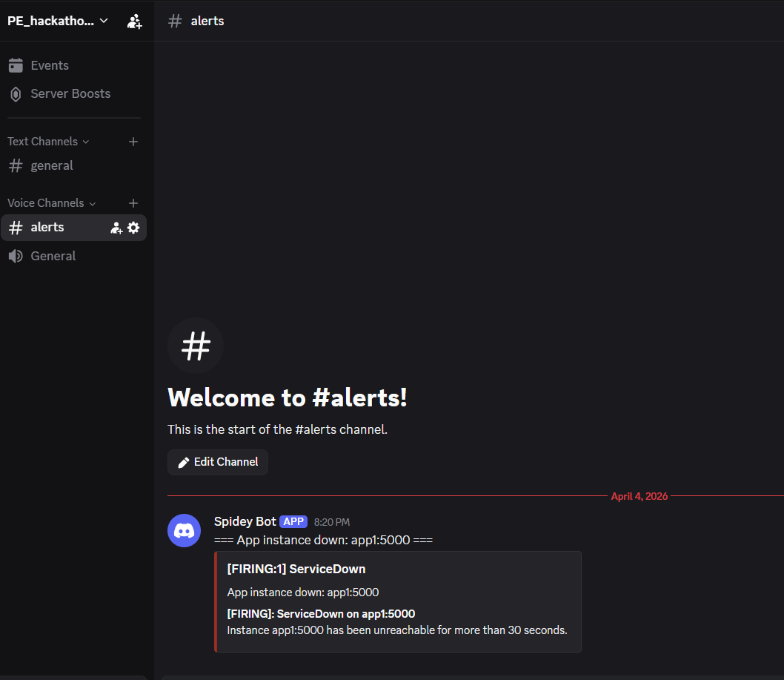Click the 8:20 PM message timestamp

pos(332,522)
